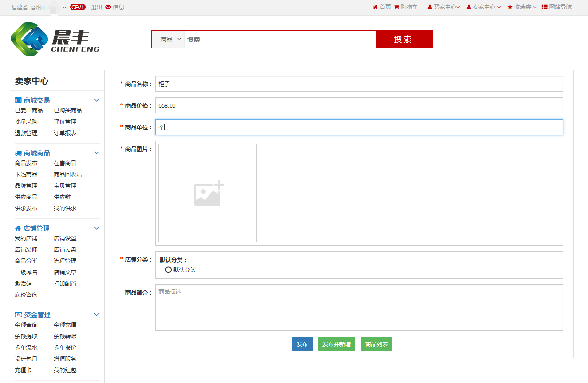588x383 pixels.
Task: Open 流程管理 link
Action: point(65,261)
